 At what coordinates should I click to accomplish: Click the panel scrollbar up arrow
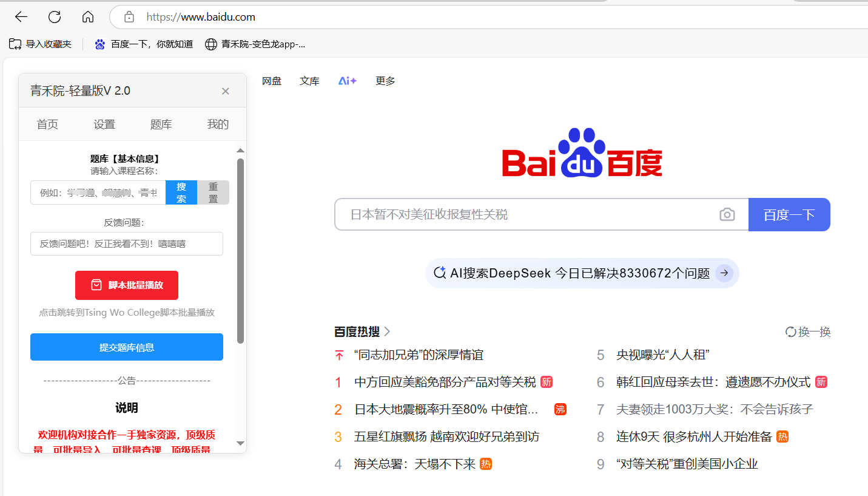pyautogui.click(x=240, y=150)
